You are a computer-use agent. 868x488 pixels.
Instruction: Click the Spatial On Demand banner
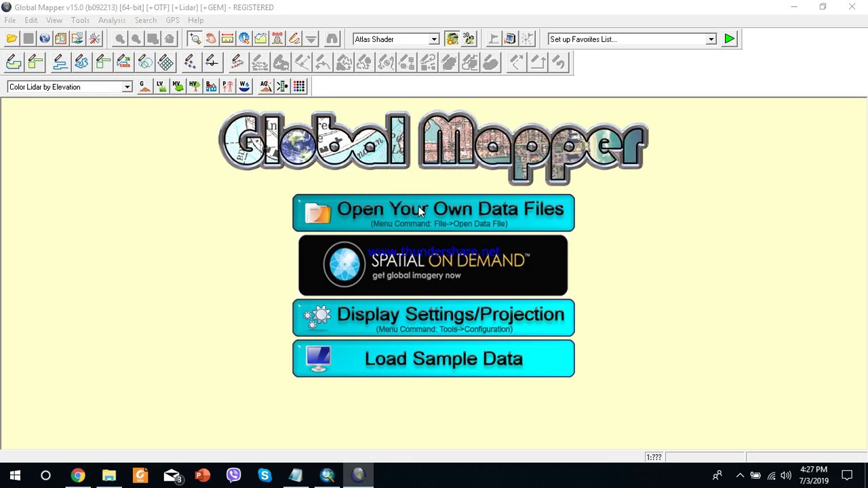pyautogui.click(x=433, y=266)
